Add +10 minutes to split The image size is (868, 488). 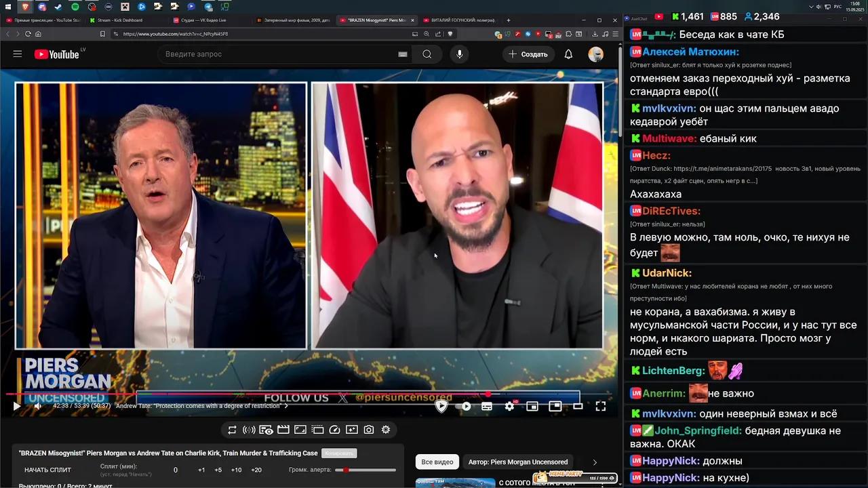click(236, 470)
